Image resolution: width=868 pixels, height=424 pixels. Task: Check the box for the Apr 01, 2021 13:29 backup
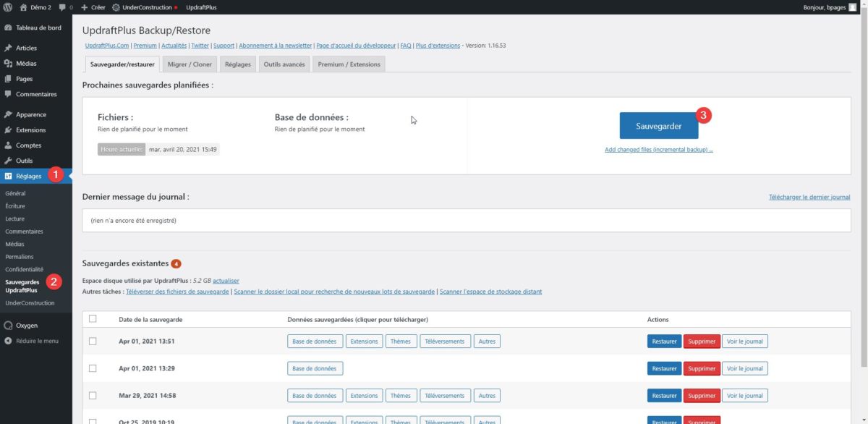[x=93, y=368]
